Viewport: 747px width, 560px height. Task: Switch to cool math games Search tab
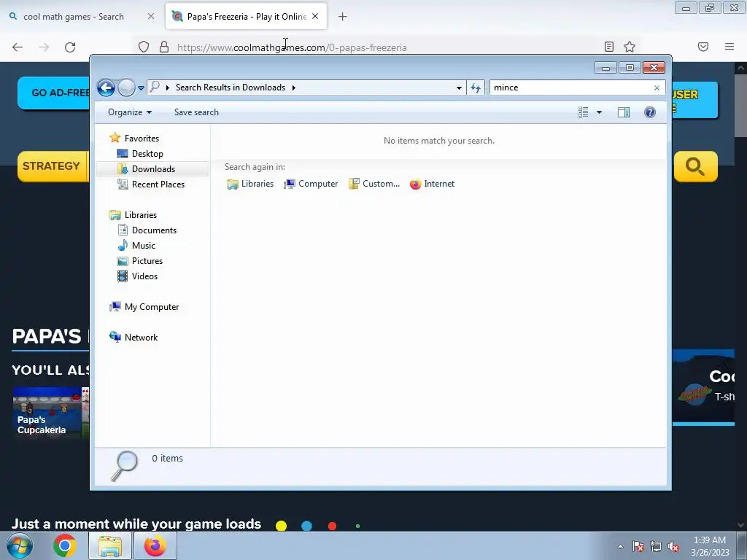coord(74,17)
